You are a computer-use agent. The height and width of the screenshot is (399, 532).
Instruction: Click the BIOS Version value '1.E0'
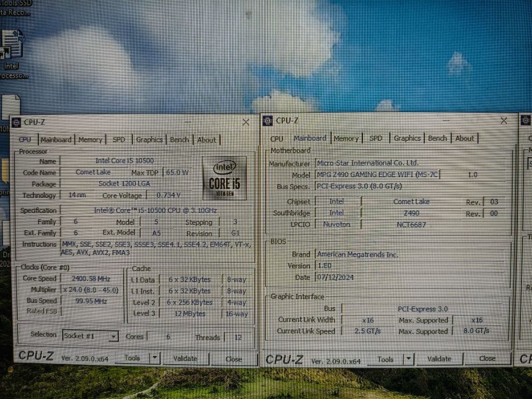pos(411,266)
